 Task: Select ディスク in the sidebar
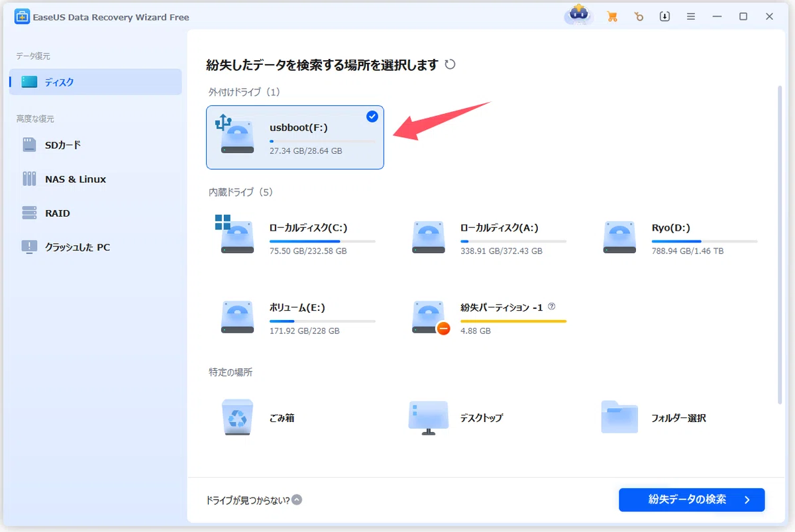(95, 82)
